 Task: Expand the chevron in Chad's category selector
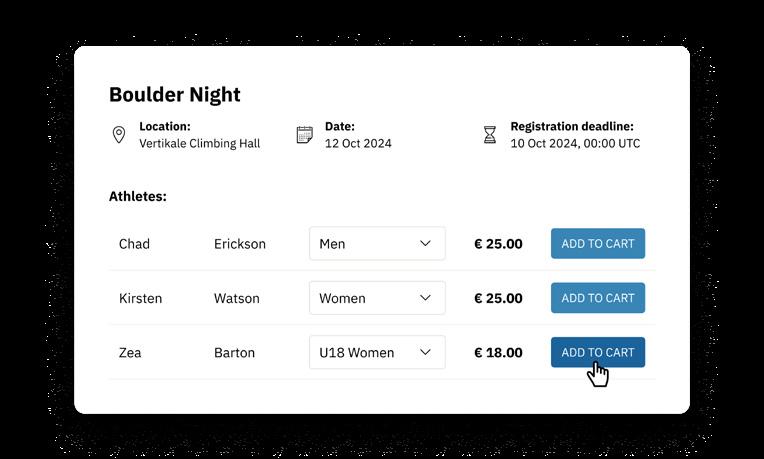pyautogui.click(x=426, y=244)
